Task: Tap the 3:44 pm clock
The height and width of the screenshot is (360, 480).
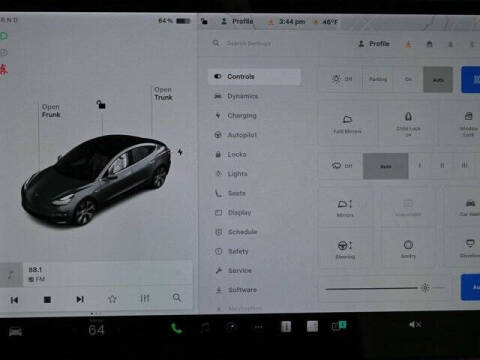Action: pyautogui.click(x=292, y=22)
